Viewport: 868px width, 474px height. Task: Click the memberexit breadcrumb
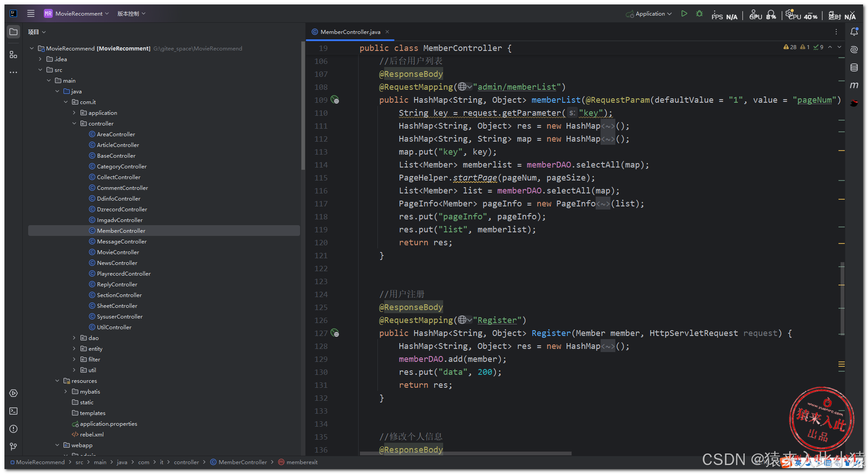click(298, 462)
